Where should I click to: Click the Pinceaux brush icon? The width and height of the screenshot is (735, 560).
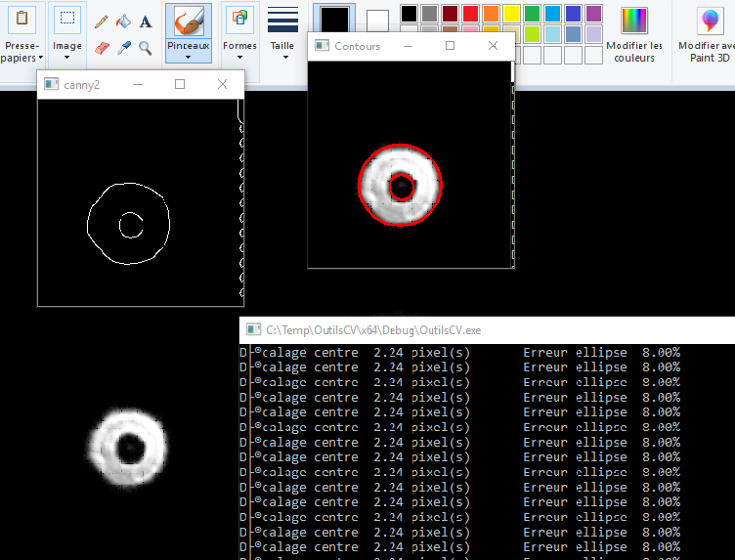[188, 21]
